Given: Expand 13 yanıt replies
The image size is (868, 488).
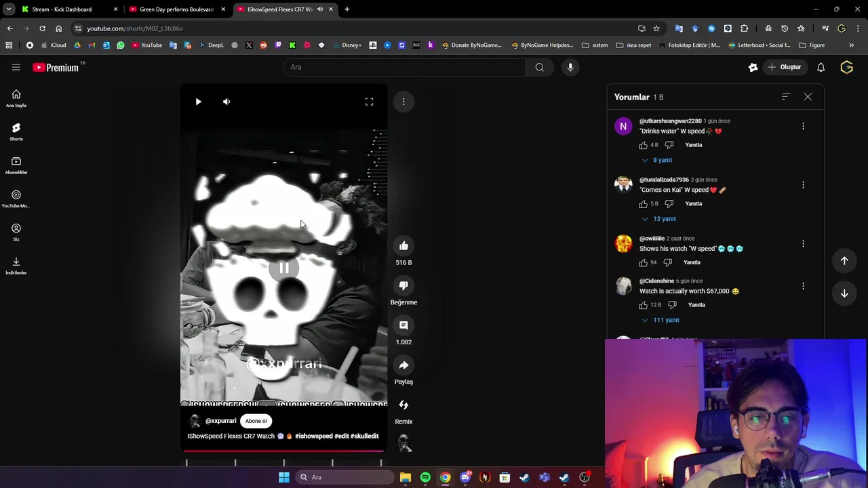Looking at the screenshot, I should click(x=659, y=219).
